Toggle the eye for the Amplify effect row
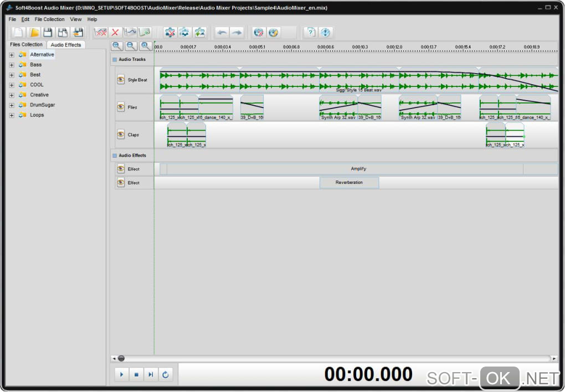Screen dimensions: 565x392 pyautogui.click(x=121, y=169)
